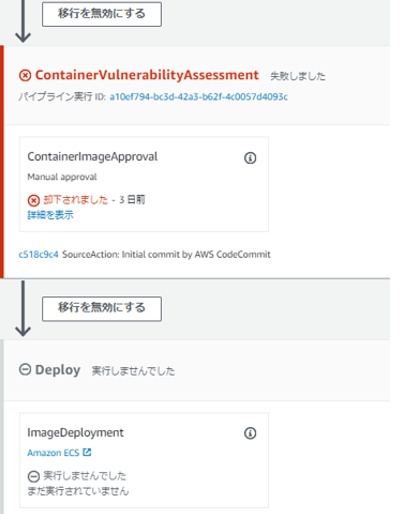The width and height of the screenshot is (400, 514).
Task: Disable transition into ContainerVulnerabilityAssessment stage
Action: click(102, 14)
